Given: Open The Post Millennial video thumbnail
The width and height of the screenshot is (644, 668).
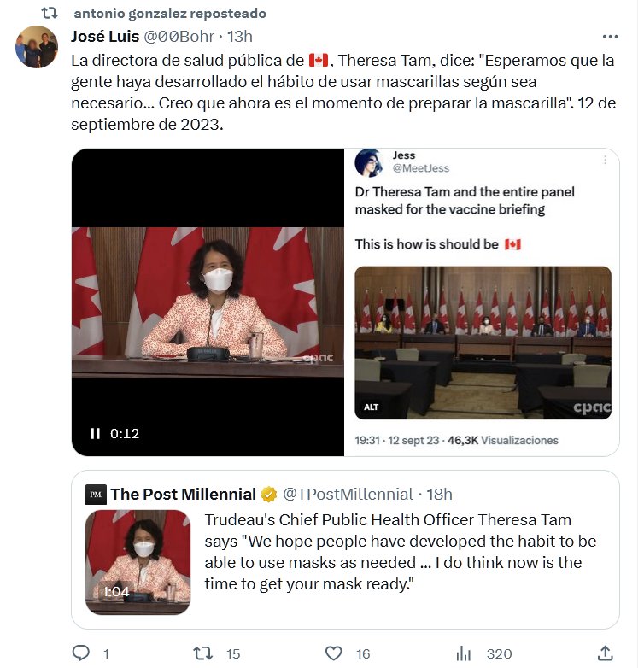Looking at the screenshot, I should point(138,562).
